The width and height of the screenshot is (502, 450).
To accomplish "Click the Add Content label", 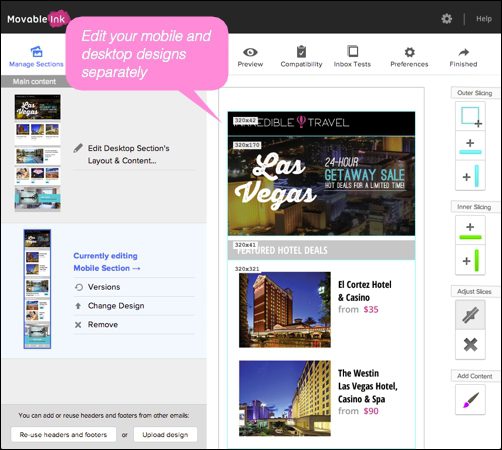I will pos(475,376).
